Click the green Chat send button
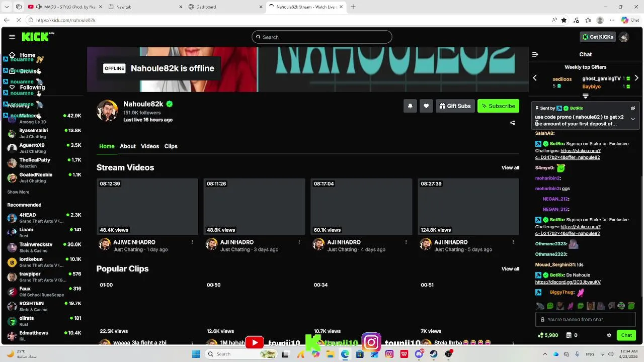This screenshot has height=362, width=644. 626,335
